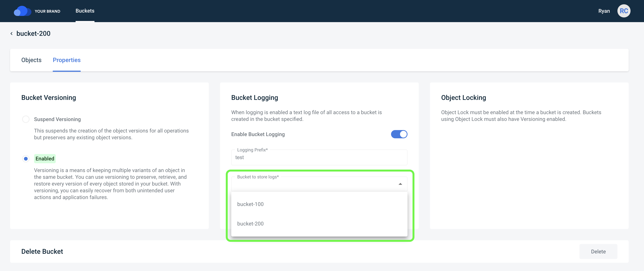The width and height of the screenshot is (644, 271).
Task: Click the Delete Bucket heading text
Action: pos(42,252)
